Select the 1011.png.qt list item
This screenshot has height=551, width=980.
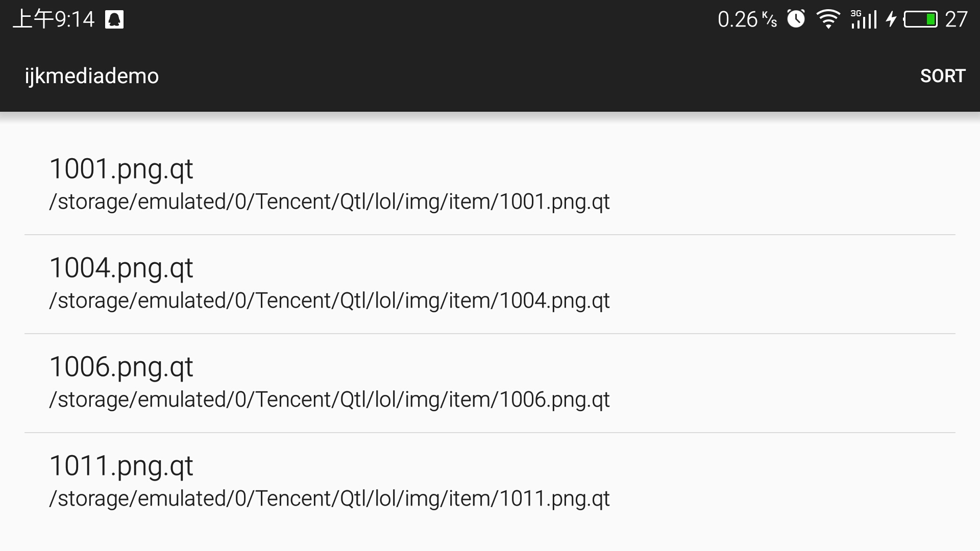coord(490,482)
